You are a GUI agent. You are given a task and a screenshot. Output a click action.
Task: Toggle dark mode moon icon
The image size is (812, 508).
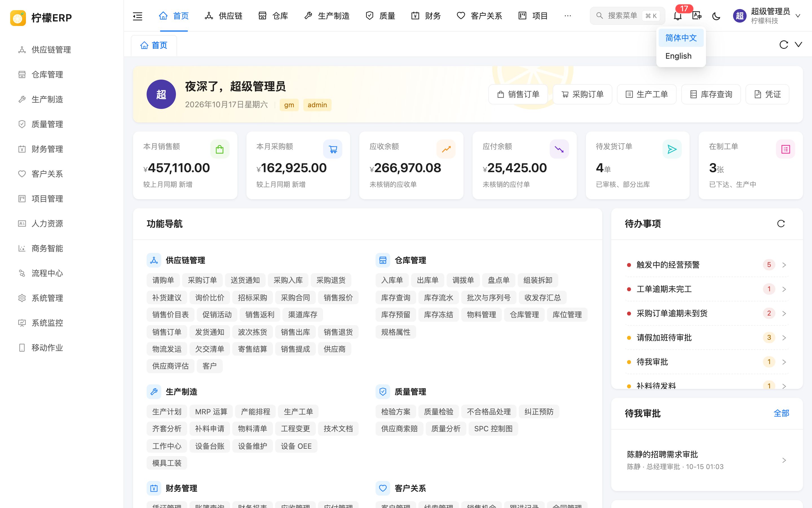[716, 16]
